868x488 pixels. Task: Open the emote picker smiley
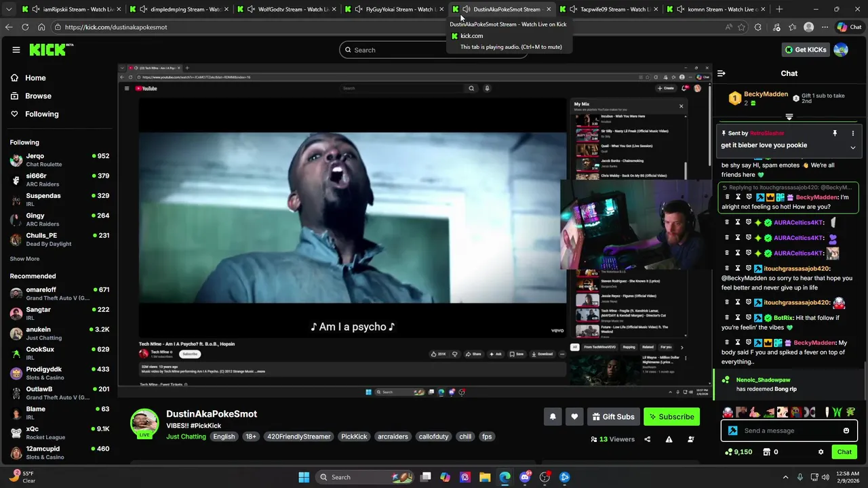click(846, 430)
